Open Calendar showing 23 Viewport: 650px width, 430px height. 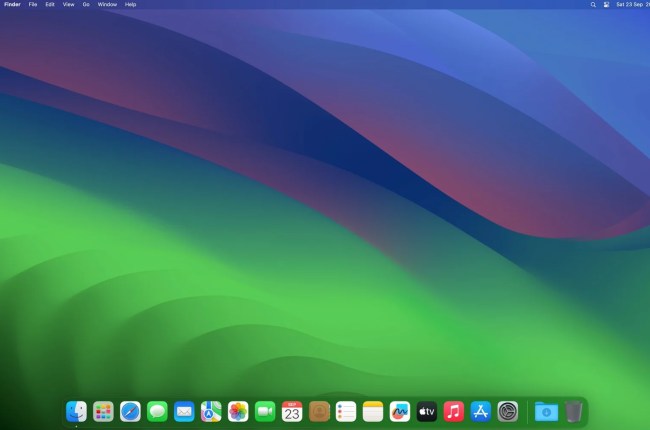coord(292,411)
